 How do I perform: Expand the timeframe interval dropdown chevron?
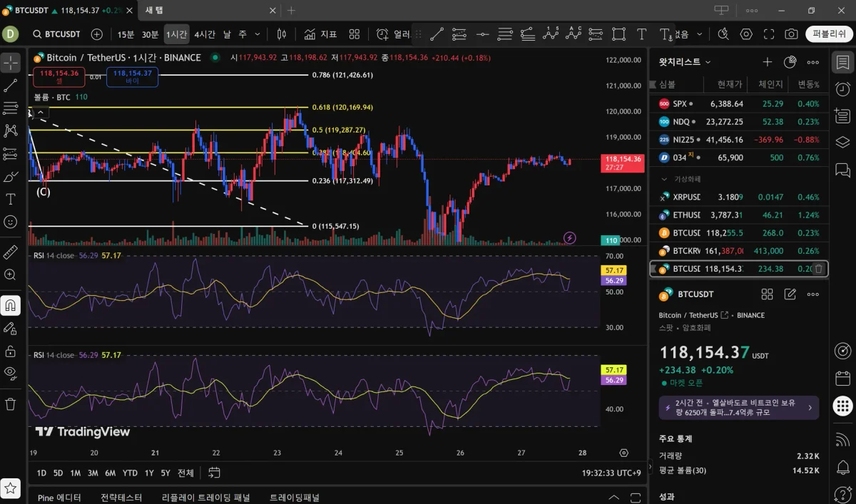258,34
